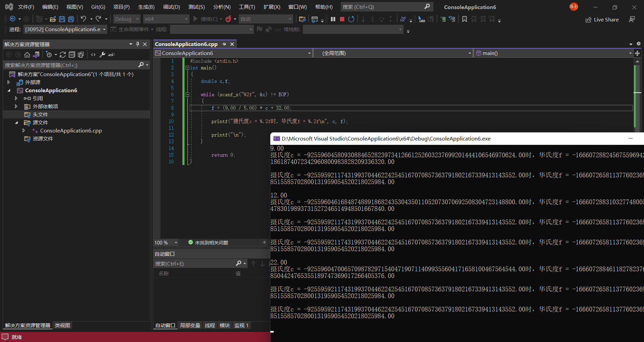
Task: Expand the 外部依赖项 tree node
Action: 16,106
